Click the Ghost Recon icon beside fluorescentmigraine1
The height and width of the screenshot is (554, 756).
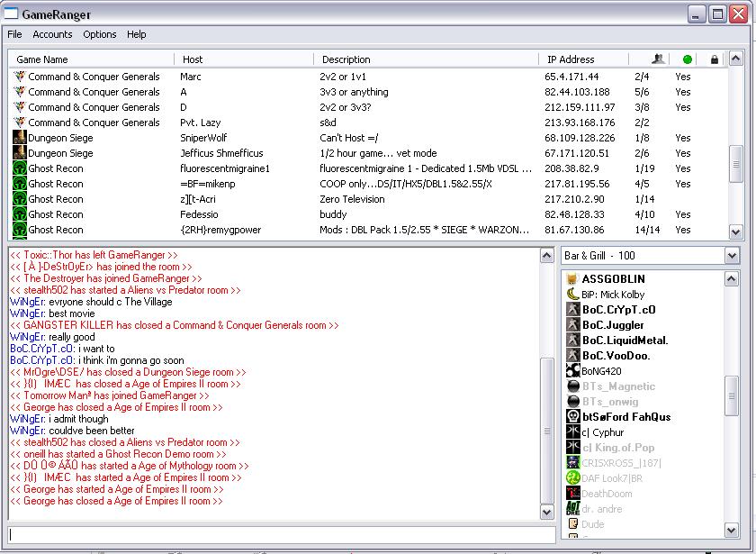(x=19, y=168)
